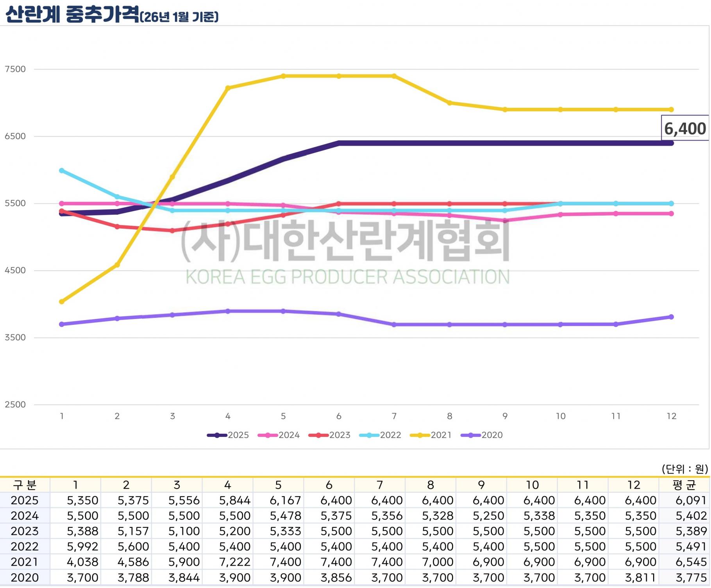Click the 6,400 data label callout

(x=685, y=128)
